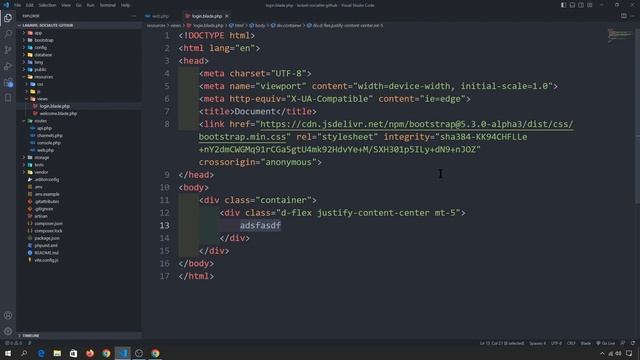Viewport: 640px width, 360px height.
Task: Close the login.blade.php tab
Action: point(227,16)
